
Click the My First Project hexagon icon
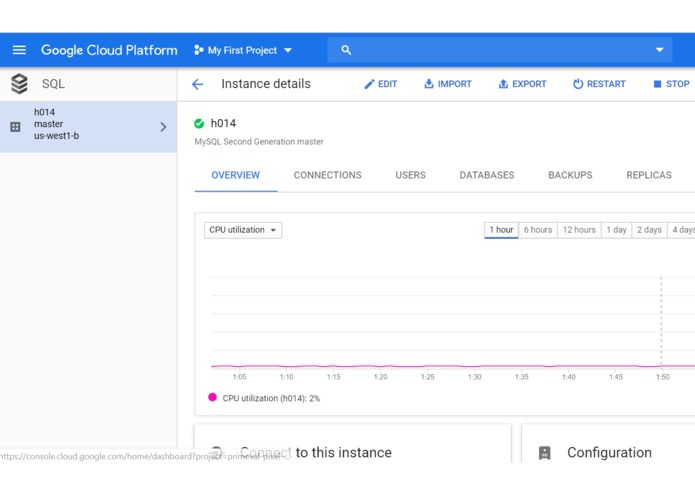pos(199,50)
